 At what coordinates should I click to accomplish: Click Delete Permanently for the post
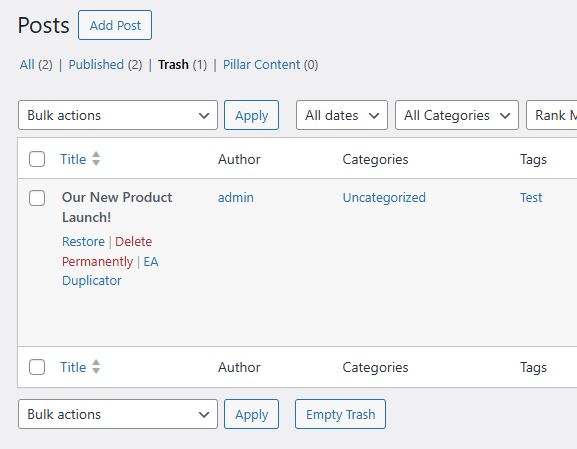(107, 251)
